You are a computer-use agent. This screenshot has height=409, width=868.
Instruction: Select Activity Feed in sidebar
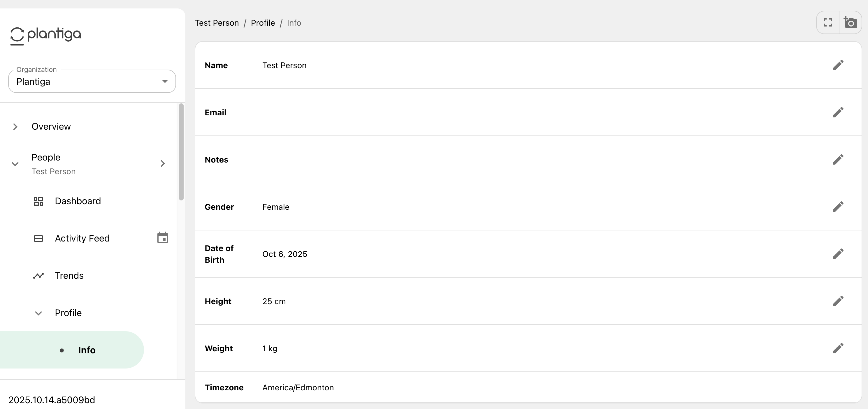tap(82, 238)
